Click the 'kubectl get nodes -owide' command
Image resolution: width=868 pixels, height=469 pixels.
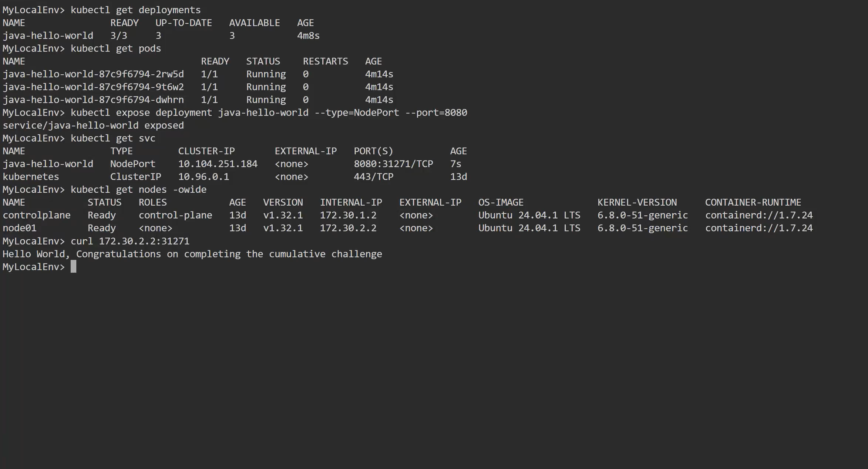pos(138,190)
